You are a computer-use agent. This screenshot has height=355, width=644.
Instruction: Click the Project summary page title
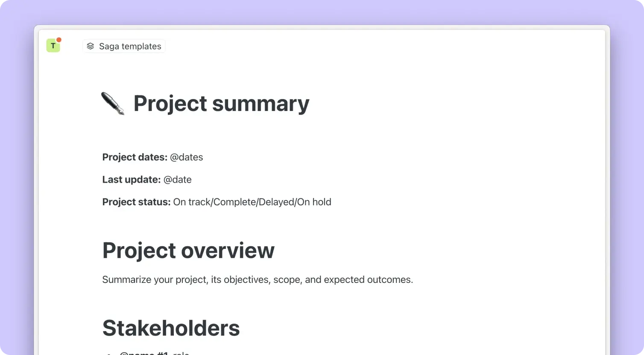click(x=221, y=104)
